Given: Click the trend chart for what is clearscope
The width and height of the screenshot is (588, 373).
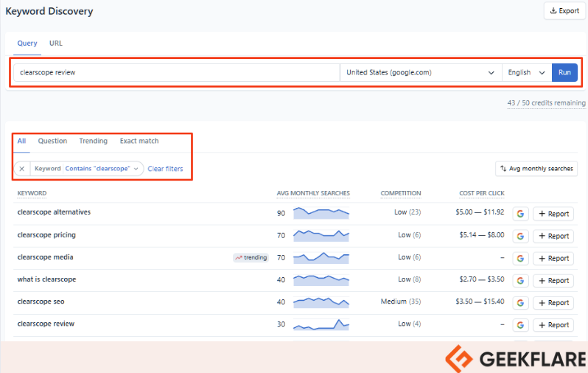Looking at the screenshot, I should pos(321,280).
